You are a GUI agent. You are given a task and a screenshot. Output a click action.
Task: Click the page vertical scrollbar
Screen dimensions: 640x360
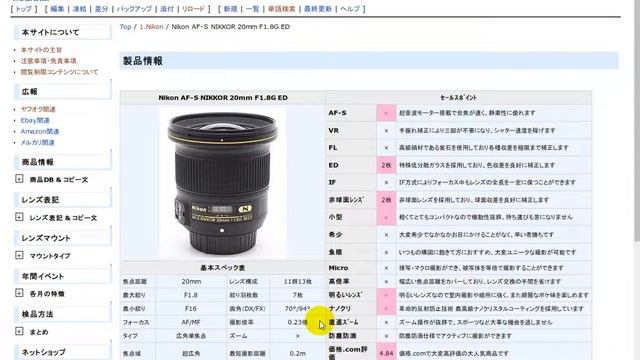pyautogui.click(x=637, y=122)
